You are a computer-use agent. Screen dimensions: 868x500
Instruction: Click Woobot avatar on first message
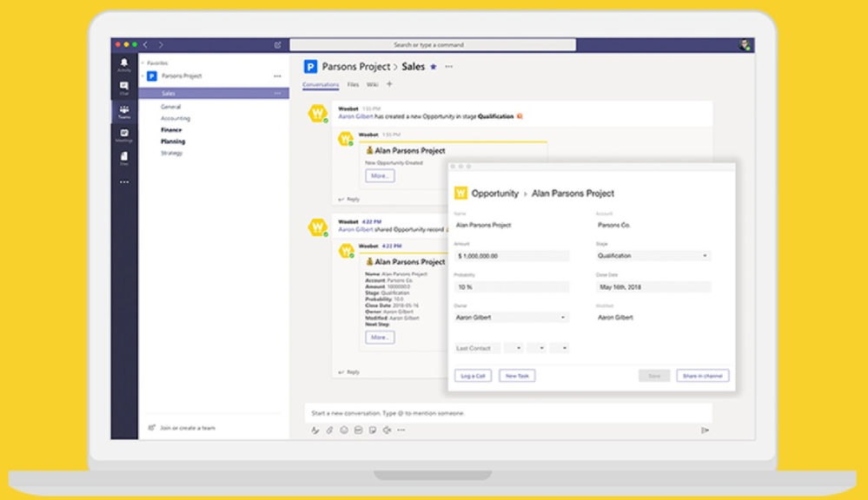pyautogui.click(x=318, y=114)
